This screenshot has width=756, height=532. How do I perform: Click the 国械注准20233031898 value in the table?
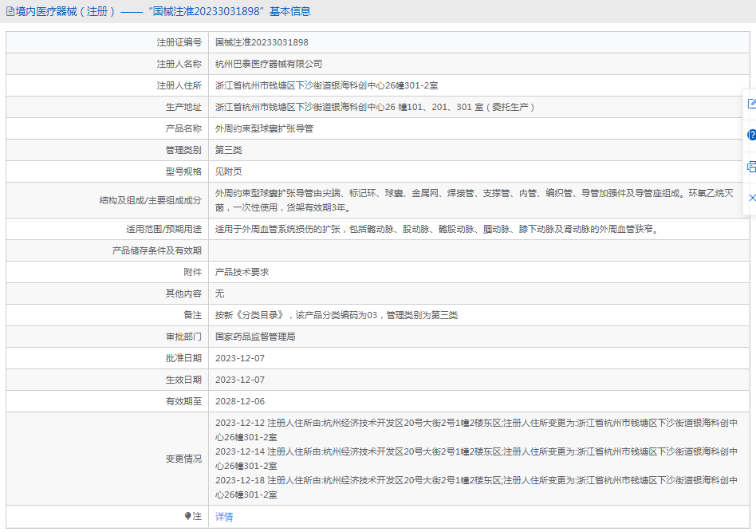(262, 42)
